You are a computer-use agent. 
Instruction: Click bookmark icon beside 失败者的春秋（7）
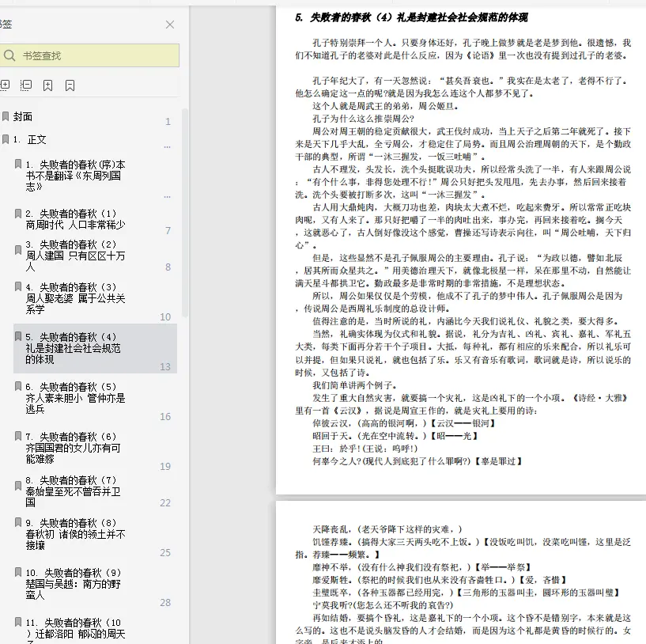[18, 486]
